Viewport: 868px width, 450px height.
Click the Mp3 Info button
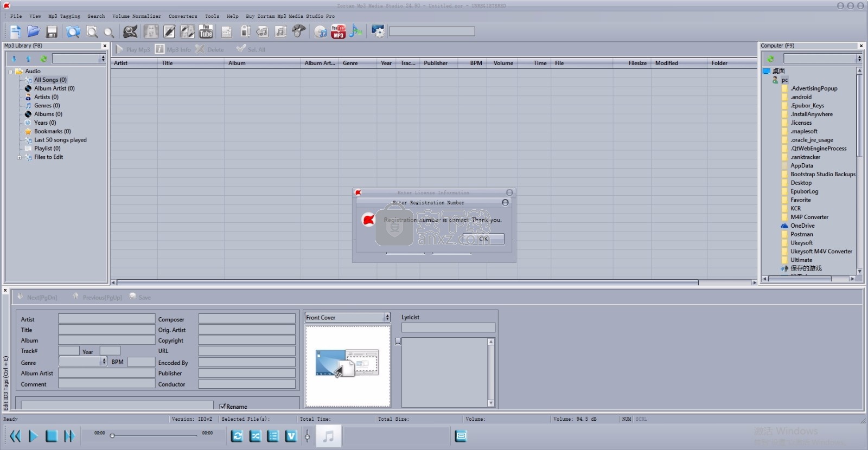point(173,49)
